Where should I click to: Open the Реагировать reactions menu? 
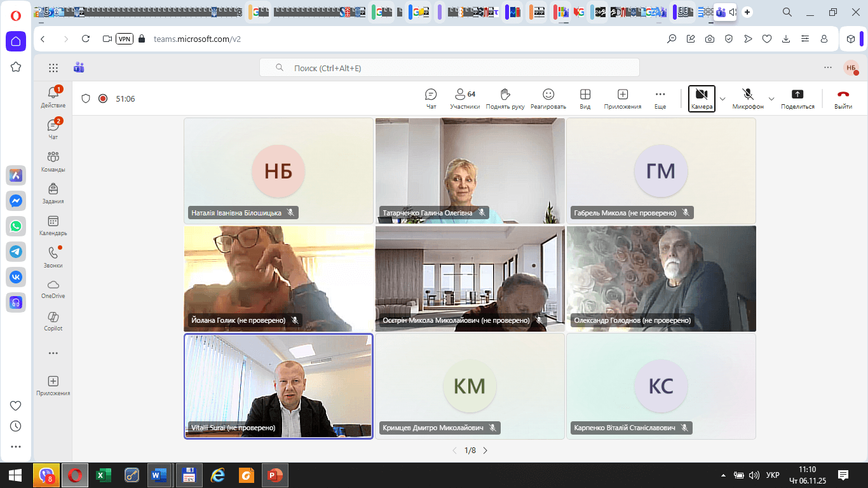548,98
